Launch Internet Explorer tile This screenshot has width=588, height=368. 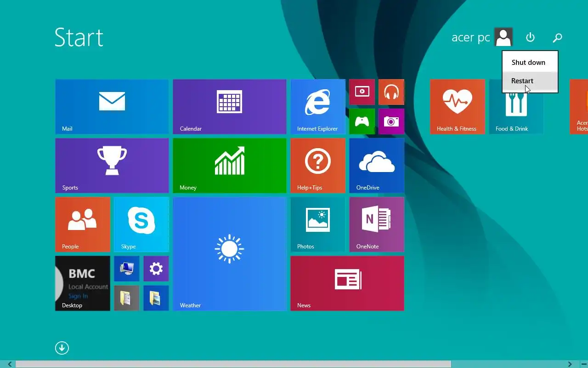(318, 107)
